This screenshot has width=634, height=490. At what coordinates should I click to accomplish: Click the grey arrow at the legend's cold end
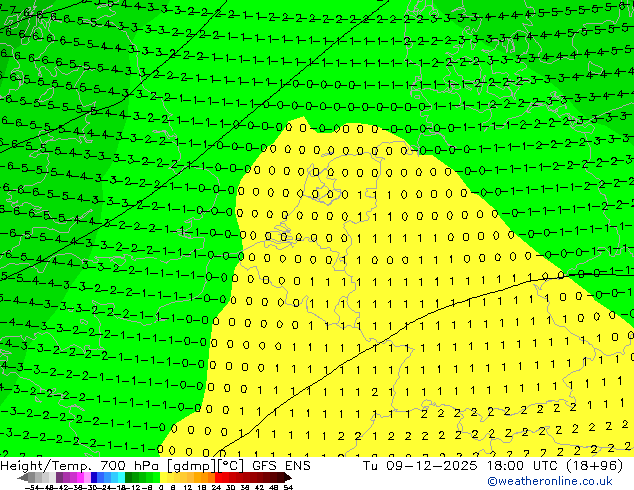click(x=23, y=478)
